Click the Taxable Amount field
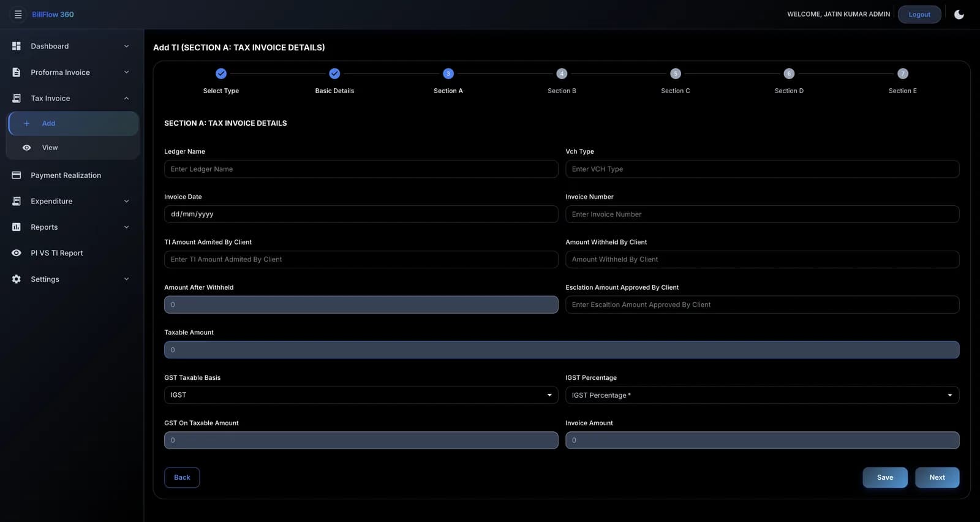This screenshot has height=522, width=980. tap(562, 350)
